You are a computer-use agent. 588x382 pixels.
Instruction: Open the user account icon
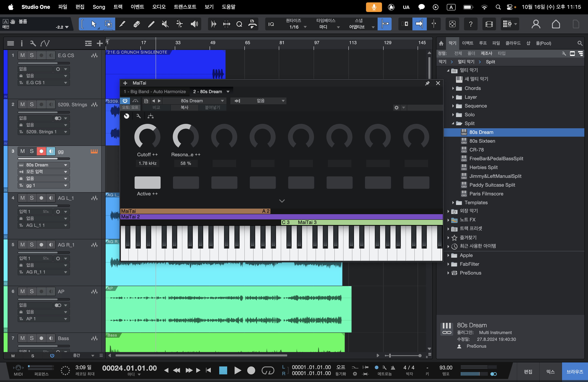tap(536, 24)
